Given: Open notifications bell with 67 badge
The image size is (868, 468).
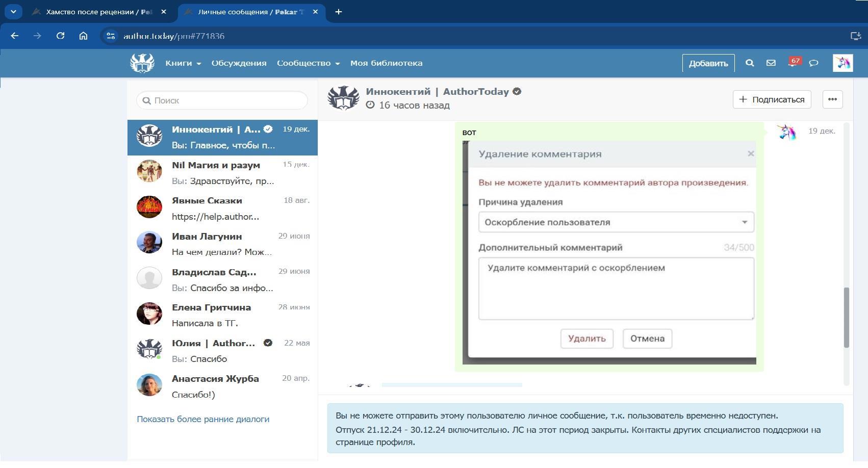Looking at the screenshot, I should click(793, 63).
